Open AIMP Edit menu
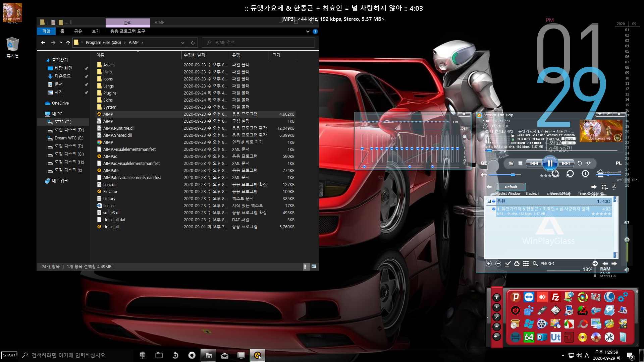Viewport: 644px width, 362px height. (501, 115)
